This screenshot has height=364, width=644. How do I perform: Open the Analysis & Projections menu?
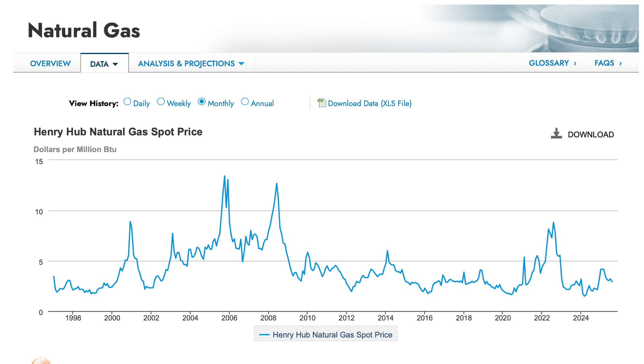(186, 64)
